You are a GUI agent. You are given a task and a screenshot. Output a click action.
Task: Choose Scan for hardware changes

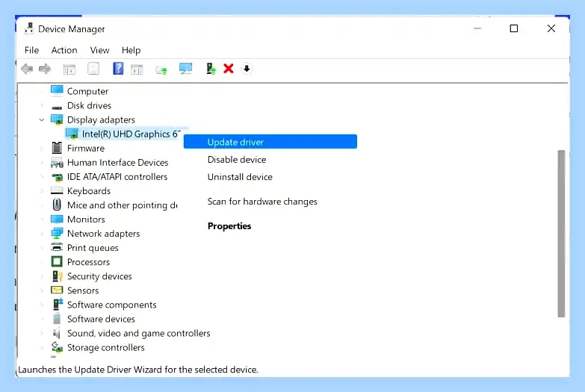click(x=262, y=202)
